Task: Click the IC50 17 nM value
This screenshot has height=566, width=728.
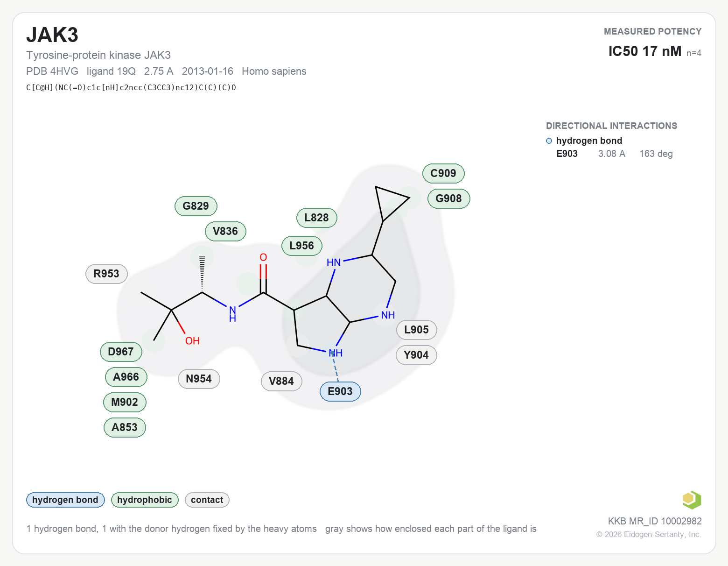Action: [x=644, y=51]
